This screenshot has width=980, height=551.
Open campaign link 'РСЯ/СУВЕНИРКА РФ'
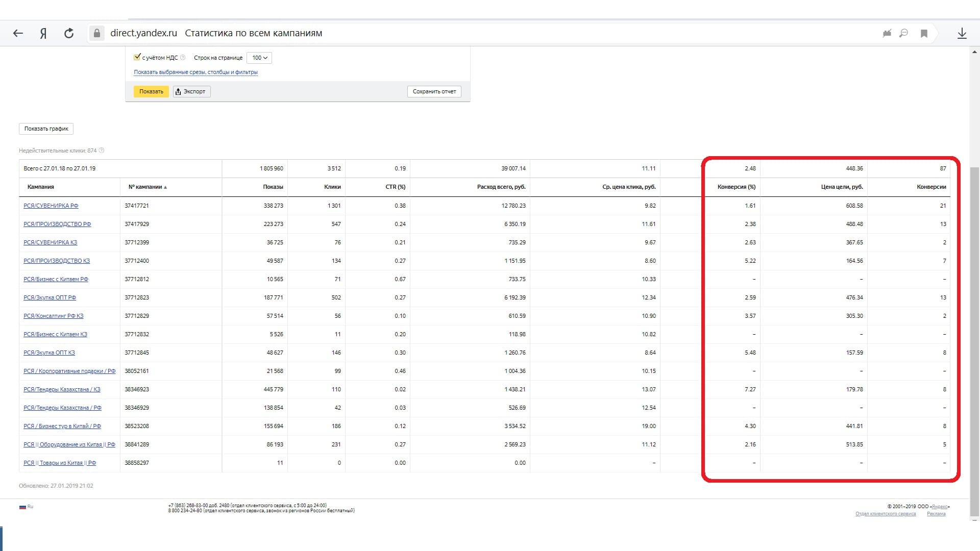point(51,206)
